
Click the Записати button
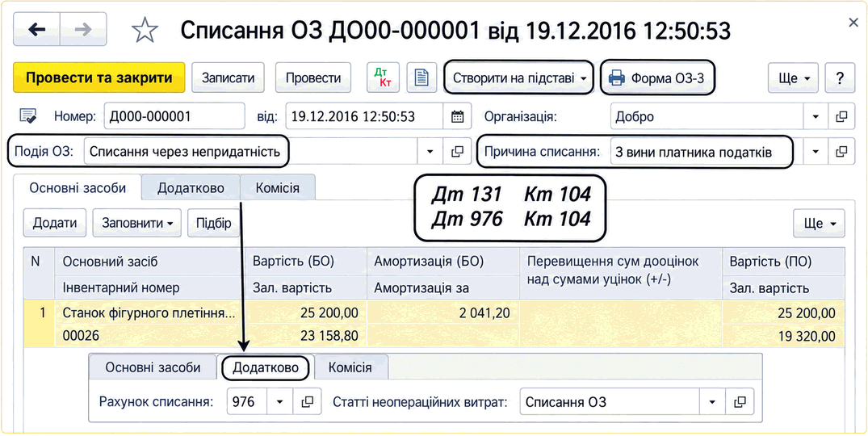pyautogui.click(x=228, y=78)
